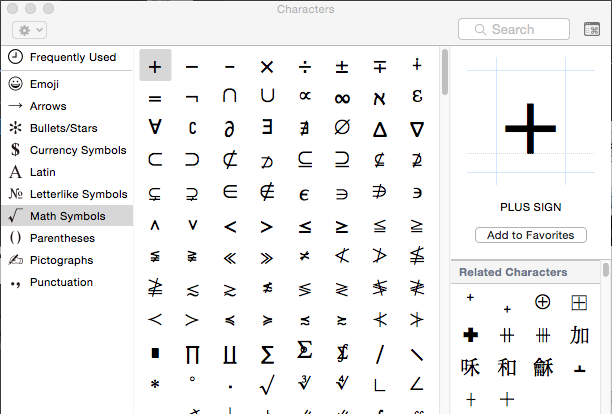
Task: Open the Parentheses category
Action: pyautogui.click(x=67, y=238)
